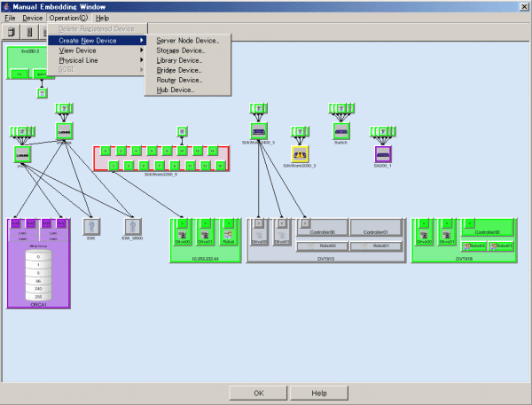Open the Help menu
This screenshot has width=532, height=405.
click(x=102, y=18)
